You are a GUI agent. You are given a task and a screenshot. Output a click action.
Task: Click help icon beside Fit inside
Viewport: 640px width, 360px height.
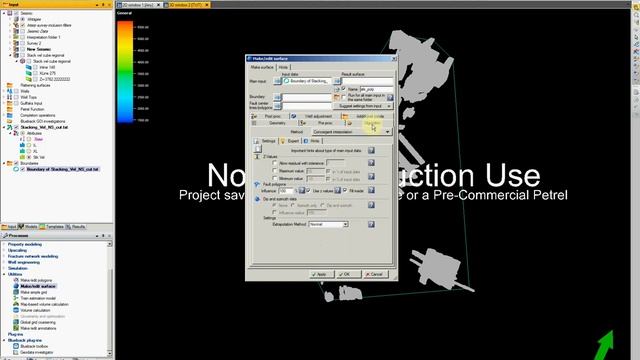(x=371, y=190)
